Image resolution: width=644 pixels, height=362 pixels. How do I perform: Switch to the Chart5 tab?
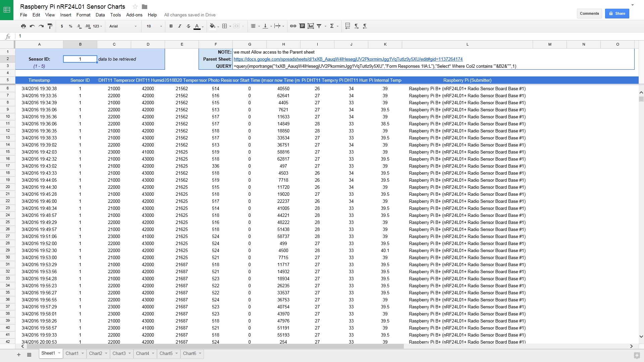click(166, 353)
